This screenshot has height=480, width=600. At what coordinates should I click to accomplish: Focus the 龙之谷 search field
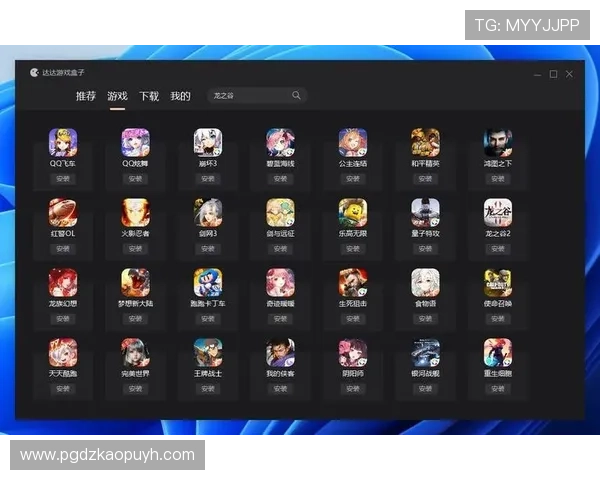coord(257,95)
